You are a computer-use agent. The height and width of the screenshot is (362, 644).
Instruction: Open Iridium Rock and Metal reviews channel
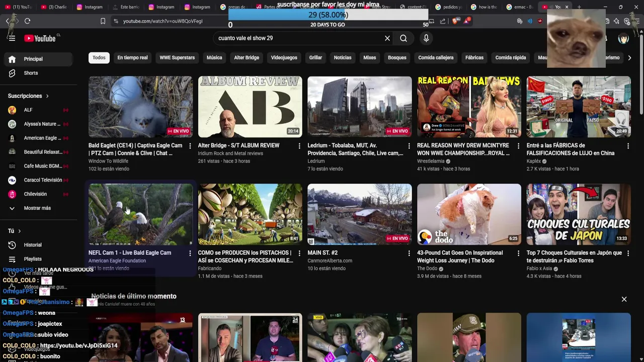[230, 153]
